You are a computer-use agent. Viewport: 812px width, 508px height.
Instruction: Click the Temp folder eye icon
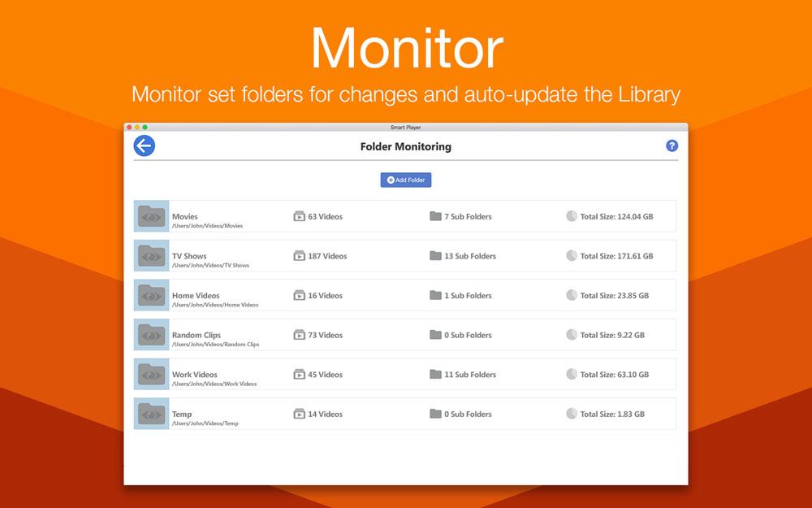click(x=151, y=414)
